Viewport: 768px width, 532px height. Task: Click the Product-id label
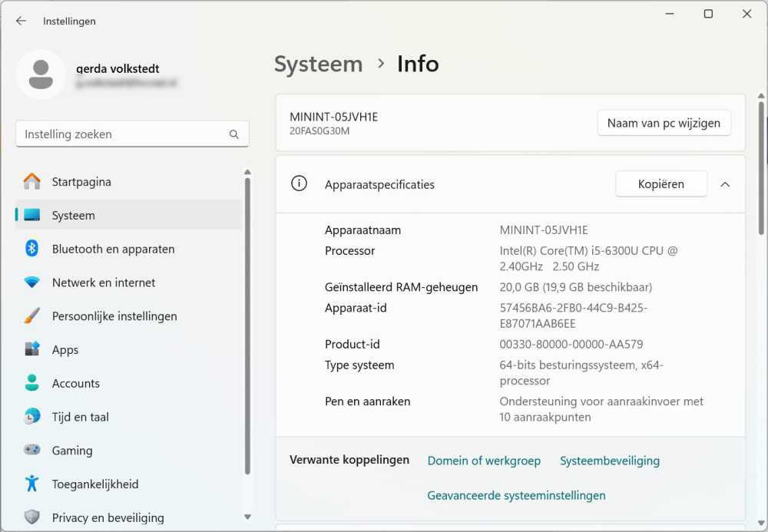pyautogui.click(x=353, y=344)
